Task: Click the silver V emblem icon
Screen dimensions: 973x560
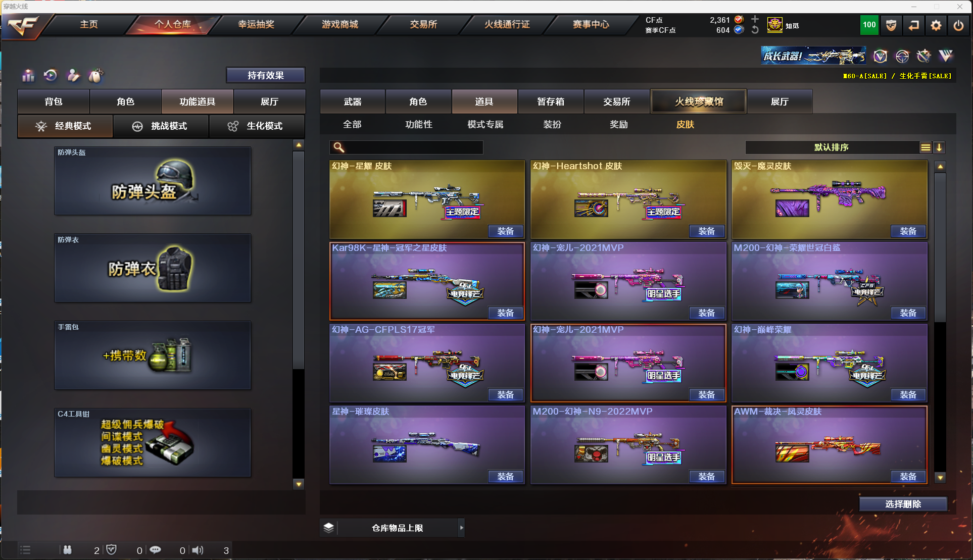Action: (946, 56)
